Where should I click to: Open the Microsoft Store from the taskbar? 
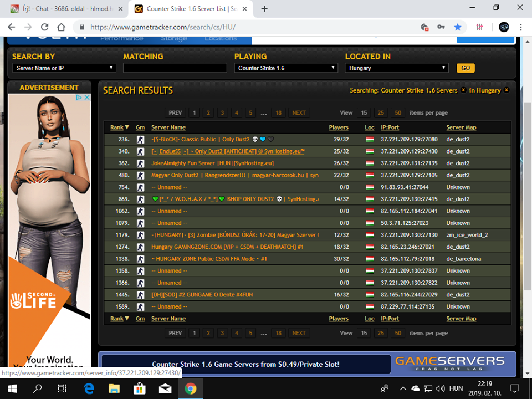140,388
